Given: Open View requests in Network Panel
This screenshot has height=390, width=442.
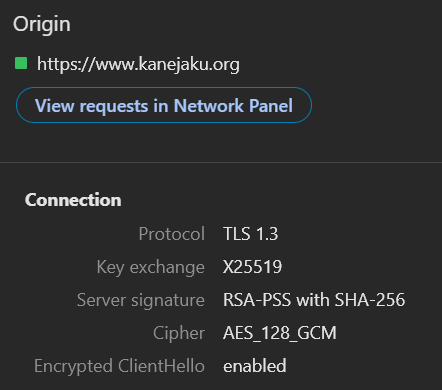Looking at the screenshot, I should pos(164,105).
